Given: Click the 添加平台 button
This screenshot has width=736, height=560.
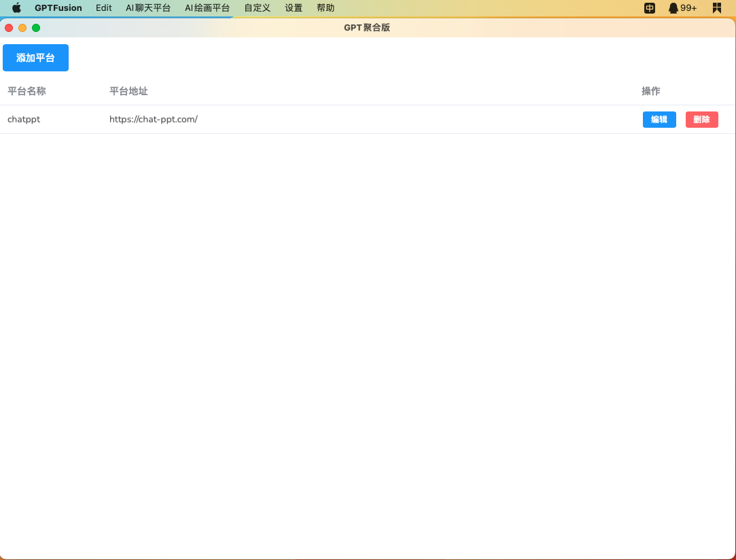Looking at the screenshot, I should pos(35,58).
